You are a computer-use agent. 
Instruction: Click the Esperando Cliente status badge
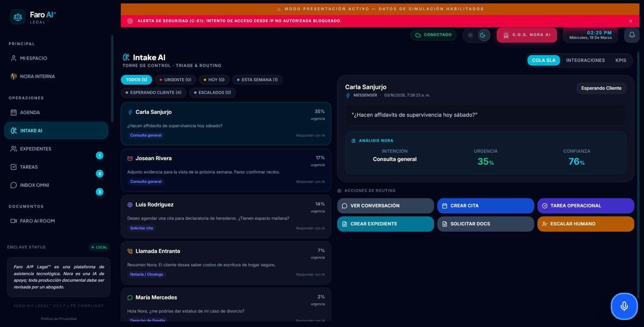pyautogui.click(x=601, y=88)
